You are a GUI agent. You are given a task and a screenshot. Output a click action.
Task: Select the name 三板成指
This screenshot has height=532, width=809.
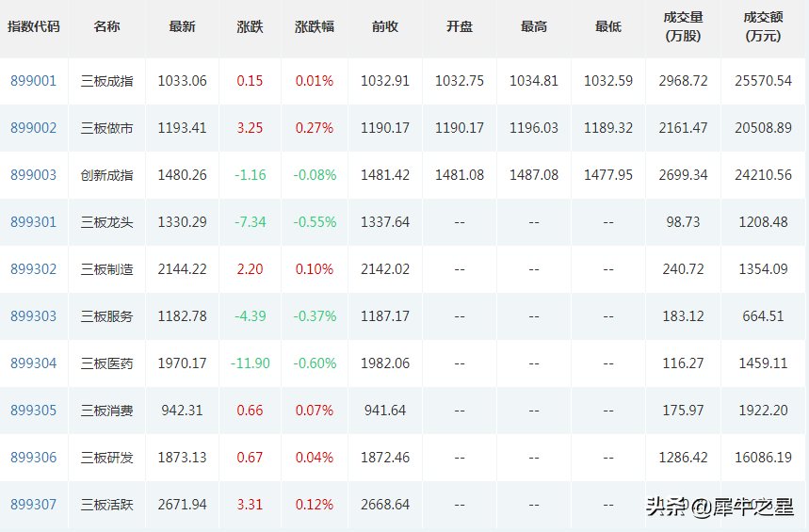point(106,81)
